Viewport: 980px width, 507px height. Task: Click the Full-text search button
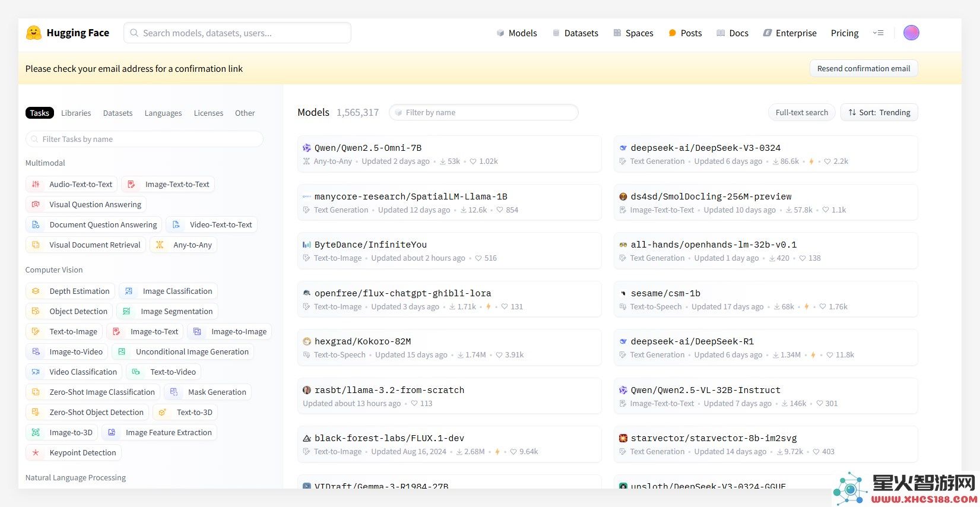click(x=801, y=112)
